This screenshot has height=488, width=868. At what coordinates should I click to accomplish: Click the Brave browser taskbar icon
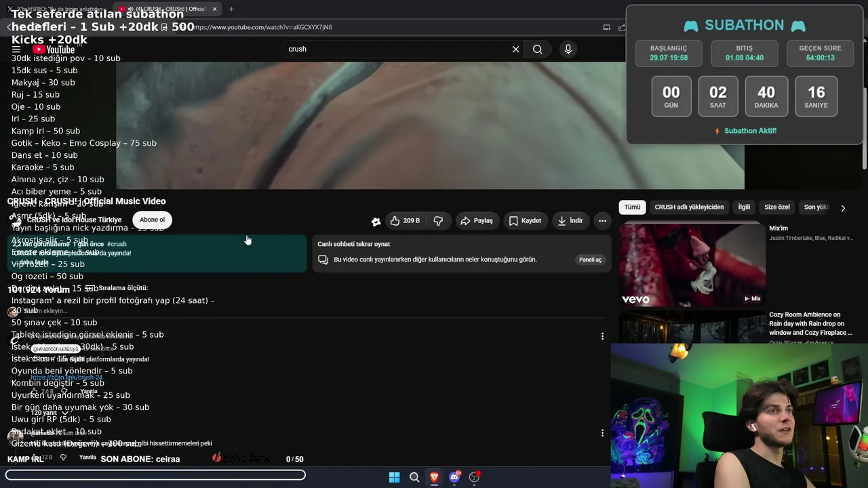coord(434,477)
